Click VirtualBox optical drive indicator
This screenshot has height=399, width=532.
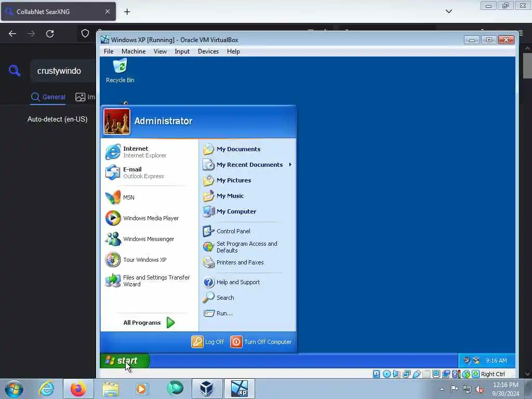coord(387,374)
